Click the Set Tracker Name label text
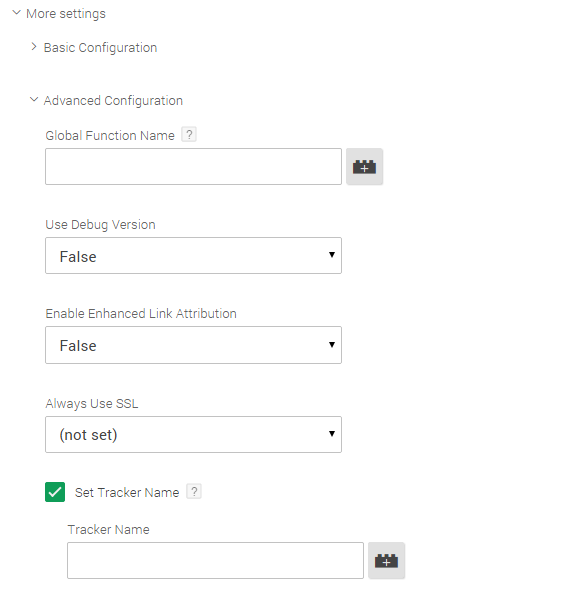The image size is (582, 595). coord(127,492)
